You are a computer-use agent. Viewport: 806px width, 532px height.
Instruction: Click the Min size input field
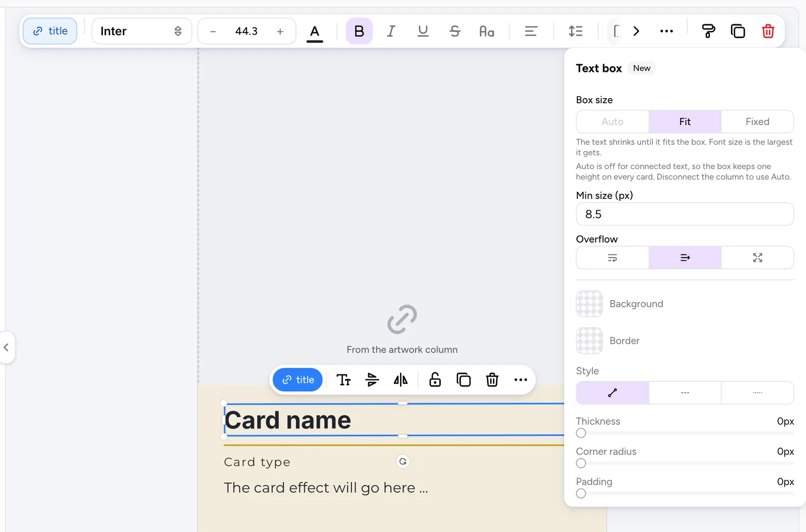tap(685, 214)
